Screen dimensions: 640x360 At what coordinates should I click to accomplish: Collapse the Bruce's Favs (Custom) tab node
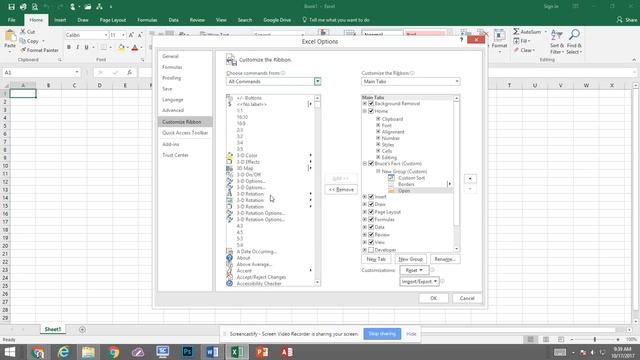click(364, 163)
